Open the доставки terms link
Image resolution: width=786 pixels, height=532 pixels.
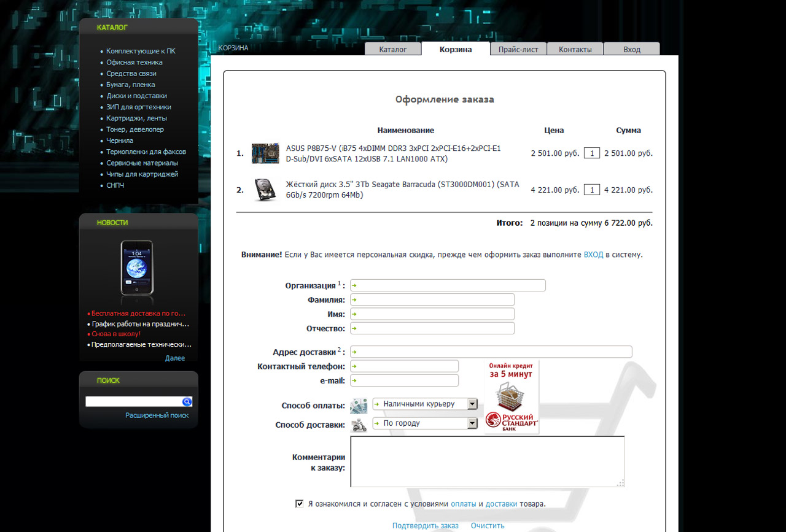coord(501,504)
